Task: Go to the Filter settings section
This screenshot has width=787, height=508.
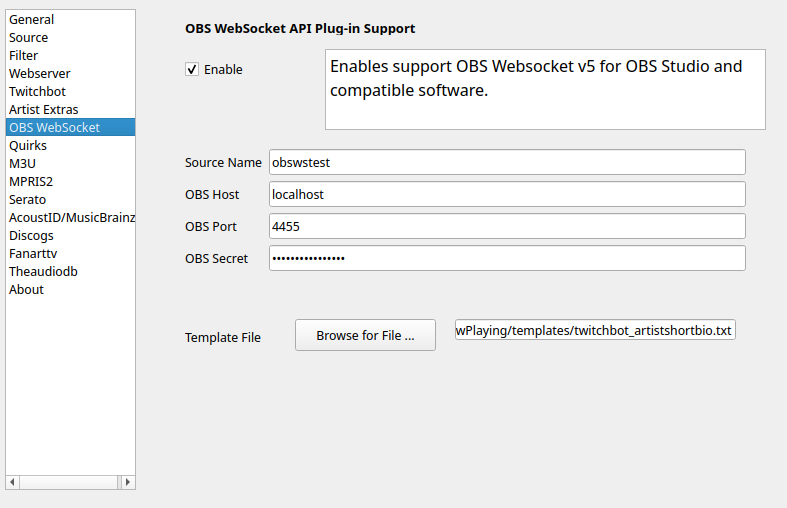Action: (24, 56)
